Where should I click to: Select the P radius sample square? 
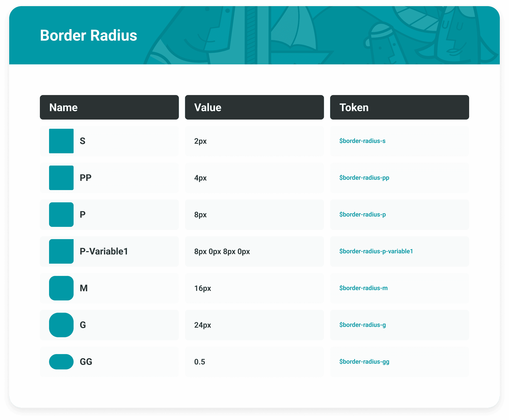(61, 214)
